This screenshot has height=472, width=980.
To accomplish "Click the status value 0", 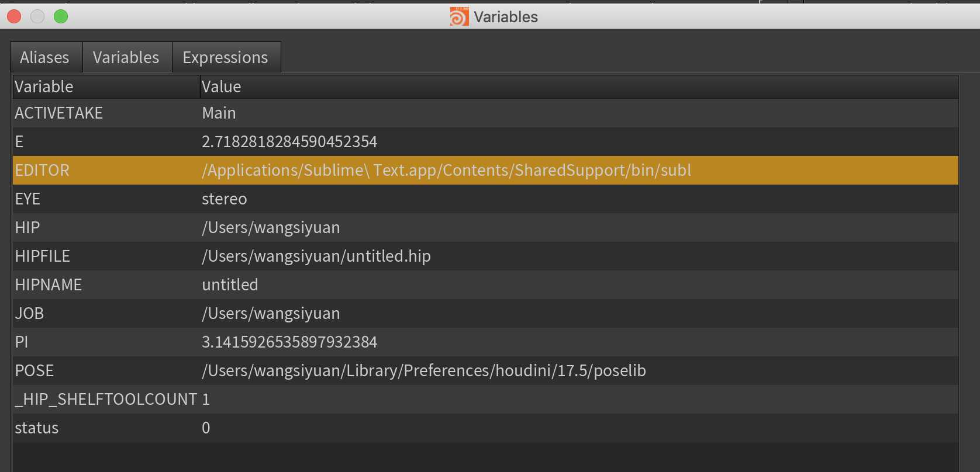I will click(206, 428).
